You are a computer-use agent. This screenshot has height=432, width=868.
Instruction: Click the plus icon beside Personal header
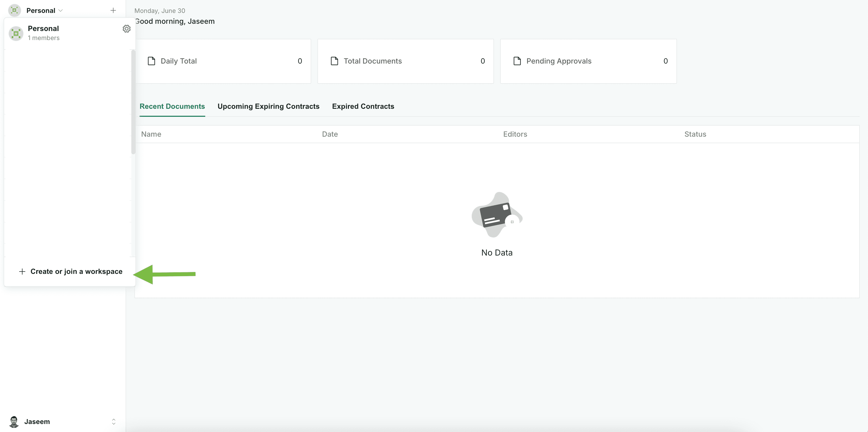[x=113, y=10]
